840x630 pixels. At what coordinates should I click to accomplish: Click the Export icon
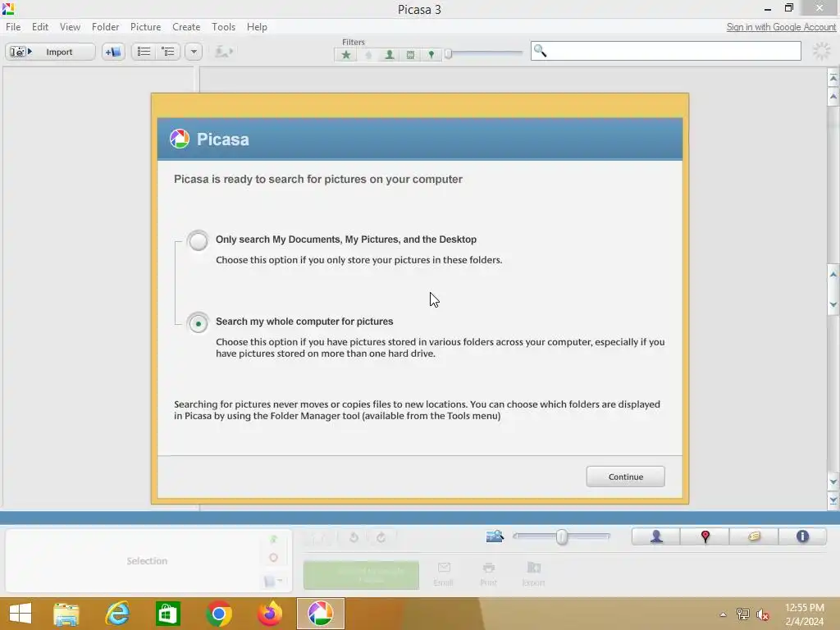point(533,573)
